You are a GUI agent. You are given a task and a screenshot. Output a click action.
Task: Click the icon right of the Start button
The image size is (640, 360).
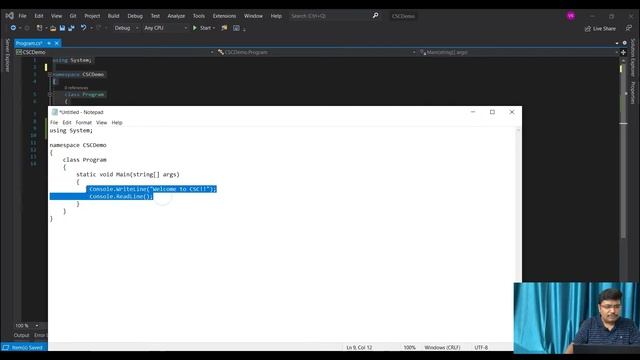[x=224, y=28]
